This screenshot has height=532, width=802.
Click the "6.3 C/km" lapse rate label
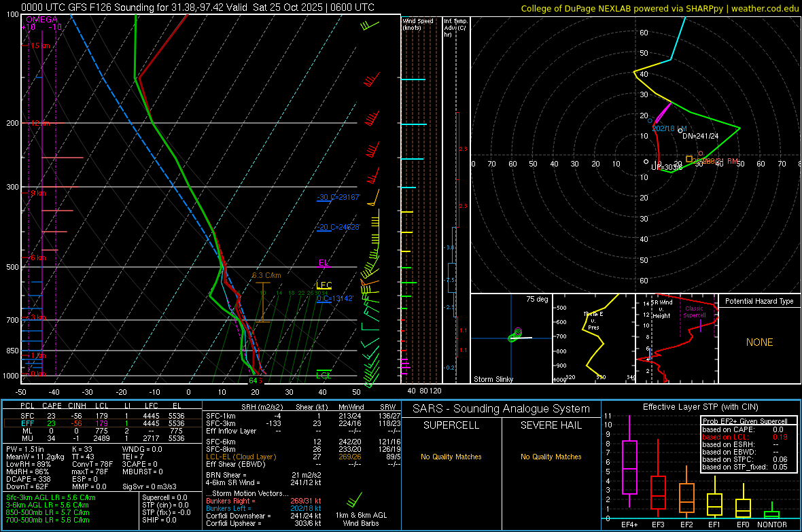point(266,275)
